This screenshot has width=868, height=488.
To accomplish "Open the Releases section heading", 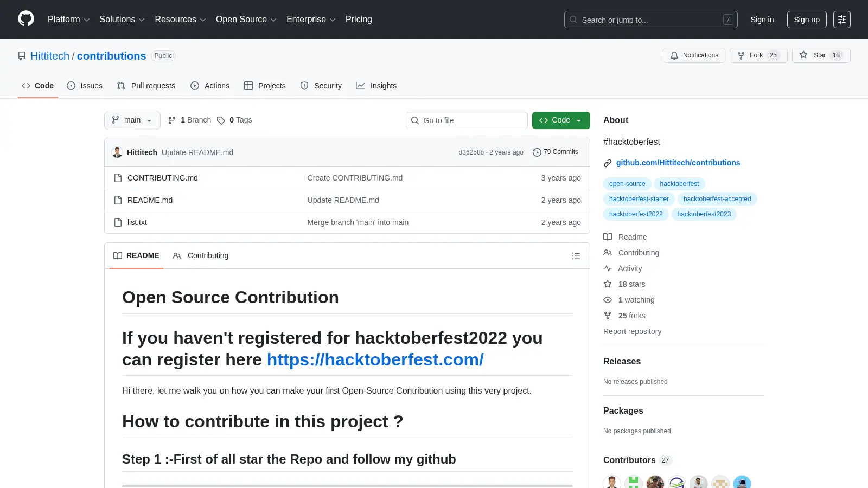I will click(x=622, y=362).
